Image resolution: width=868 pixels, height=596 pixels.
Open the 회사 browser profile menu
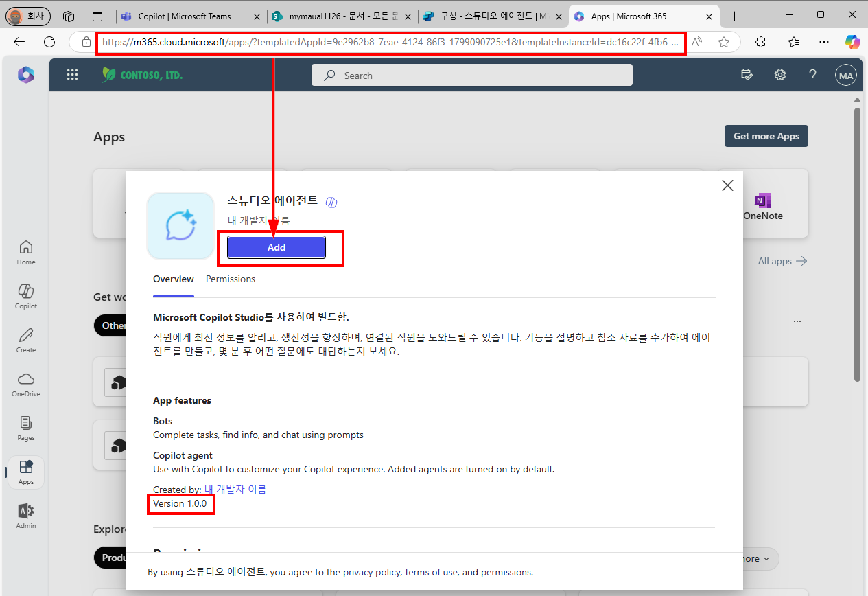[27, 16]
